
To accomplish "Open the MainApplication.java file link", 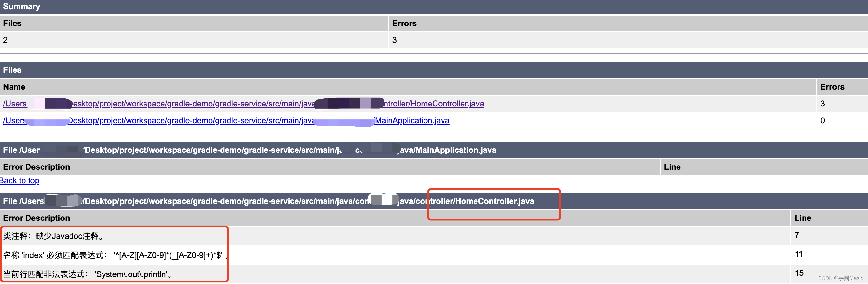I will (x=226, y=120).
